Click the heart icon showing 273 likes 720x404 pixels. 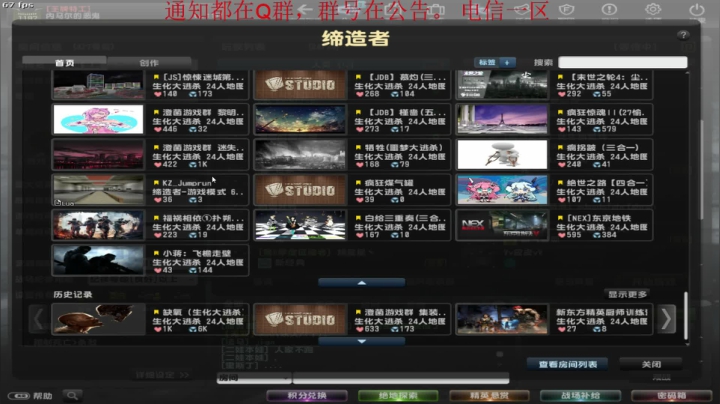click(x=360, y=129)
